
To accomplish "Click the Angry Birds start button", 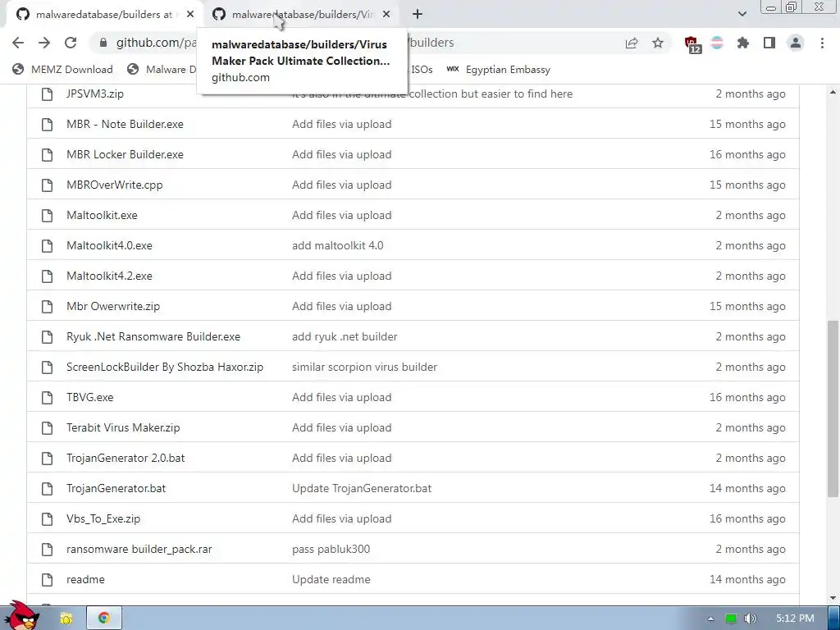I will click(x=22, y=616).
